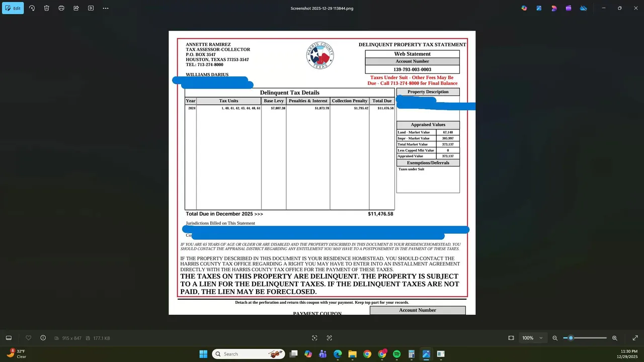644x362 pixels.
Task: Click the scan text icon
Action: point(330,338)
